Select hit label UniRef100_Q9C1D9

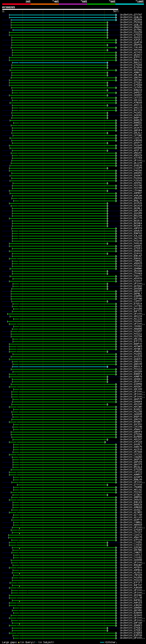click(x=131, y=389)
